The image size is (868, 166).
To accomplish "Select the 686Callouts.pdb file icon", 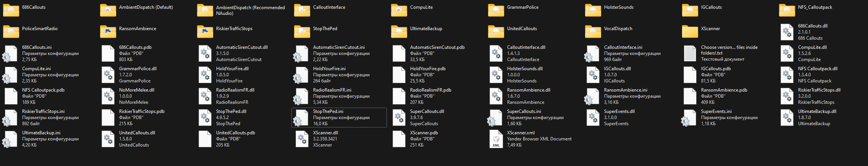I will point(108,53).
